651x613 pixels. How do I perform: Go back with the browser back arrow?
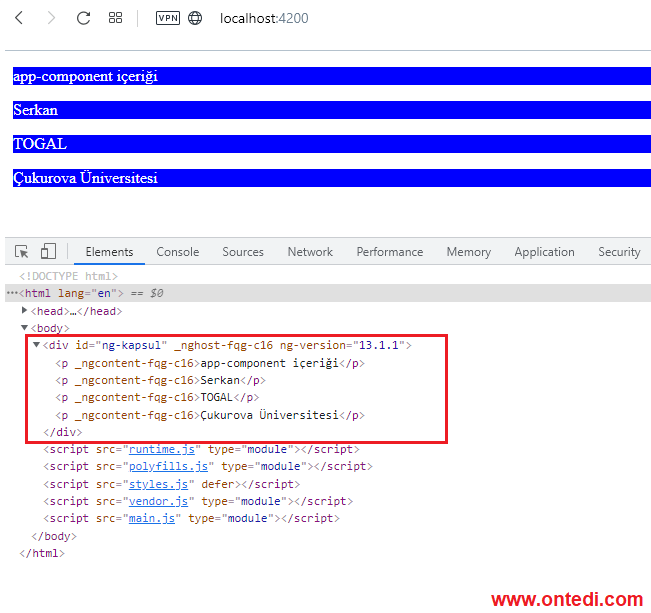coord(19,18)
